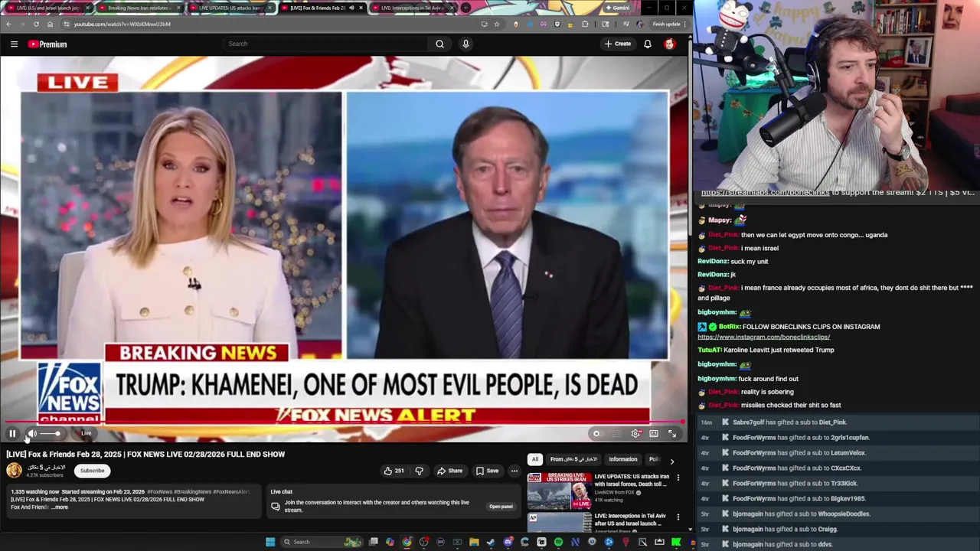Open YouTube notifications bell
This screenshot has width=980, height=551.
648,44
